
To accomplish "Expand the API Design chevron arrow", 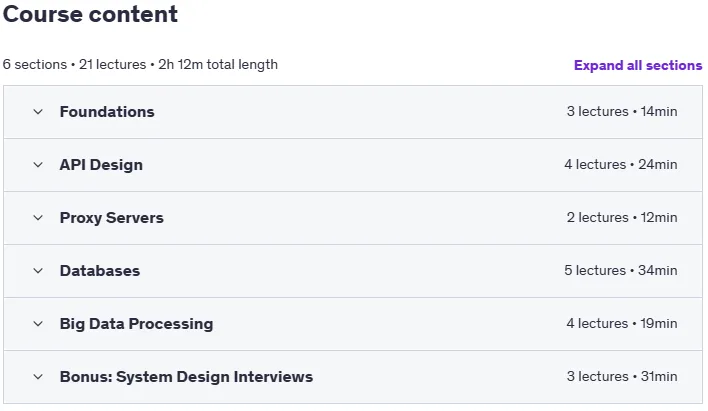I will pos(38,165).
